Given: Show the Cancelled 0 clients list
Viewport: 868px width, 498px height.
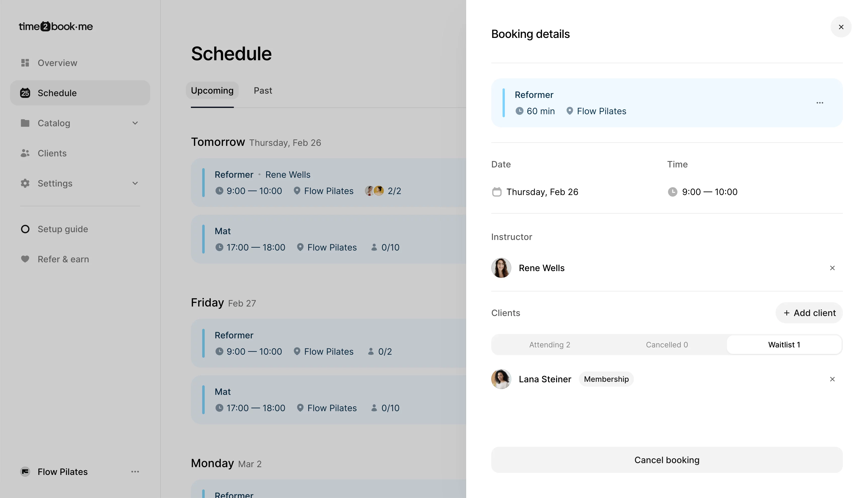Looking at the screenshot, I should click(667, 345).
